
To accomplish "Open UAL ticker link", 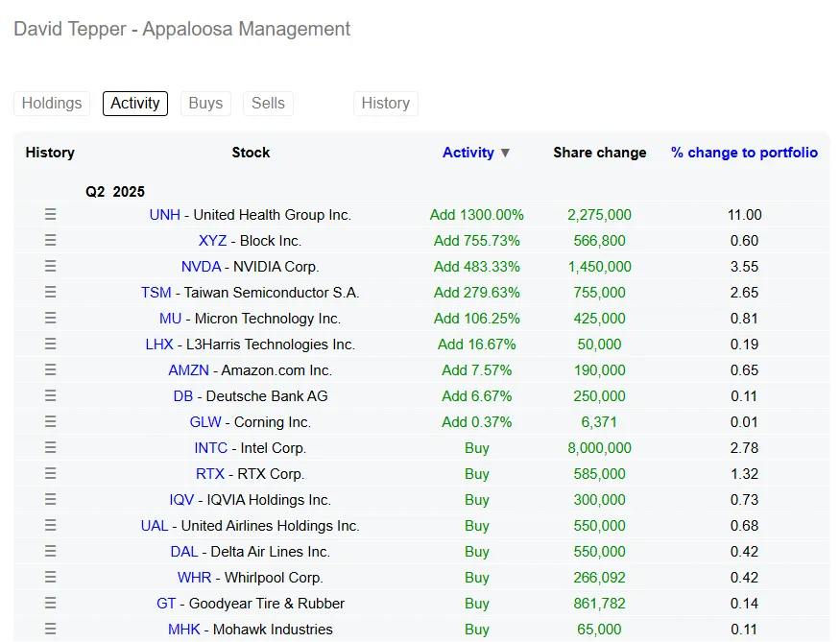I will click(155, 526).
